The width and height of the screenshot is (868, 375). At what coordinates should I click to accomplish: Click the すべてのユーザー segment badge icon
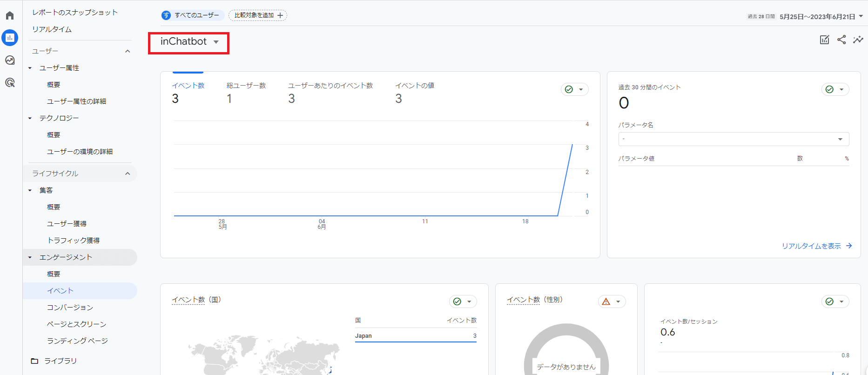[x=166, y=15]
